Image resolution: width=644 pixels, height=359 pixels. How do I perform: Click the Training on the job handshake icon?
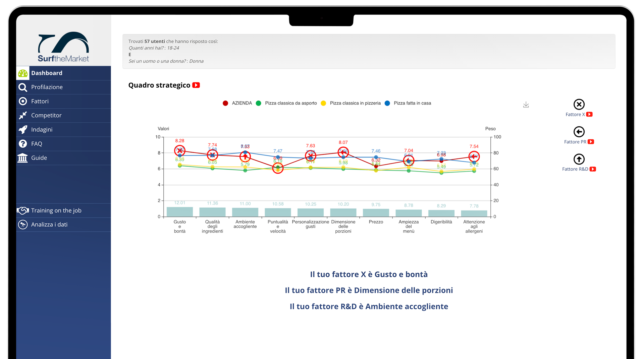(23, 211)
